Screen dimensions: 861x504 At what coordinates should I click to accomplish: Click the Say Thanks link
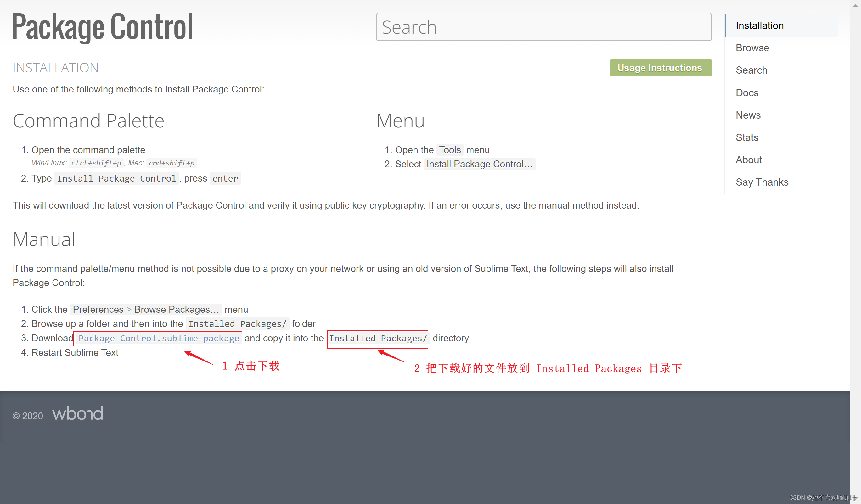(762, 182)
